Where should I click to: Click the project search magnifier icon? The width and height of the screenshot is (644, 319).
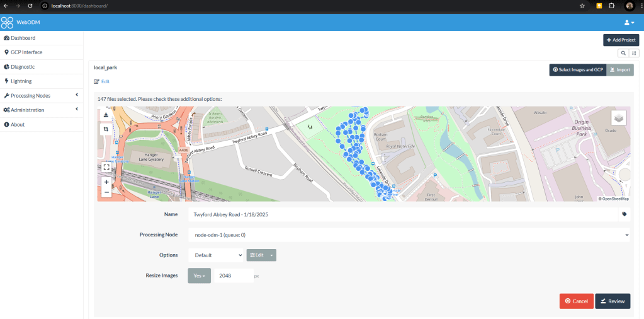(623, 54)
